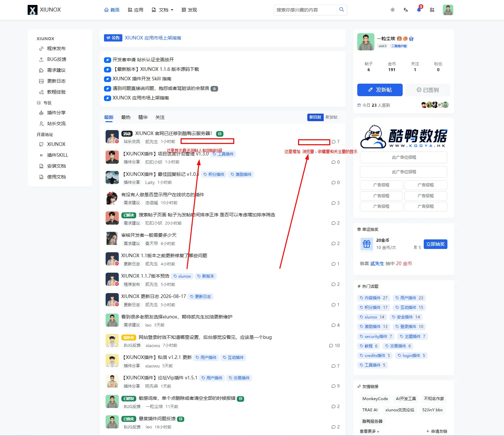Go to 首页 in the top navigation
Image resolution: width=504 pixels, height=436 pixels.
112,10
